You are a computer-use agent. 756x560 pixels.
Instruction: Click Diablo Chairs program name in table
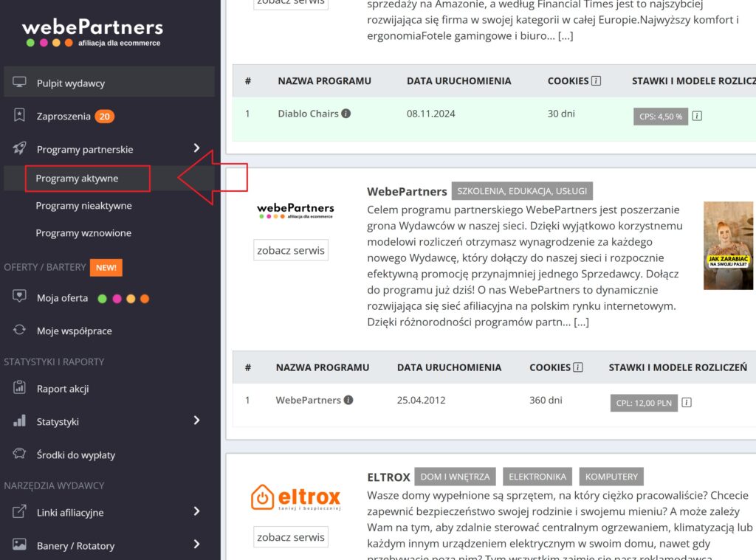308,113
